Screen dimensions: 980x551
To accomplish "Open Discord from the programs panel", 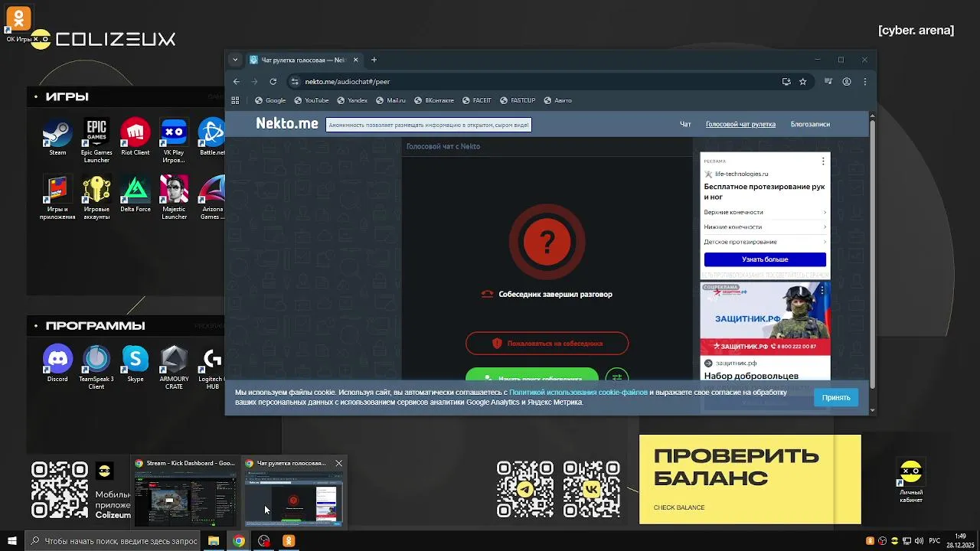I will click(57, 364).
